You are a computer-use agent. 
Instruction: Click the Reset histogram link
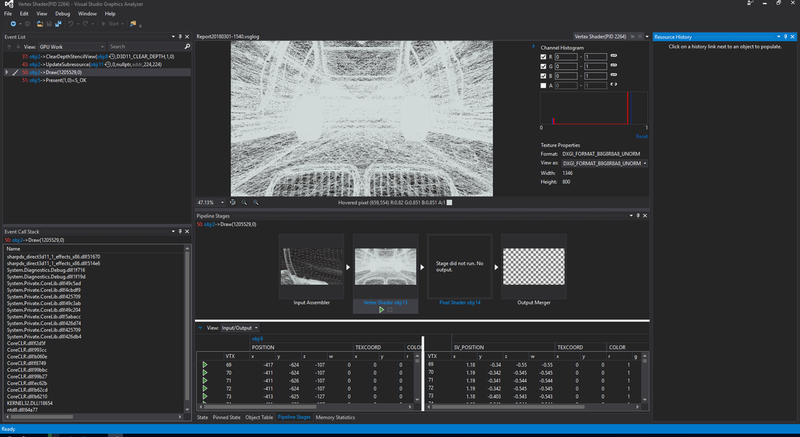[x=641, y=136]
